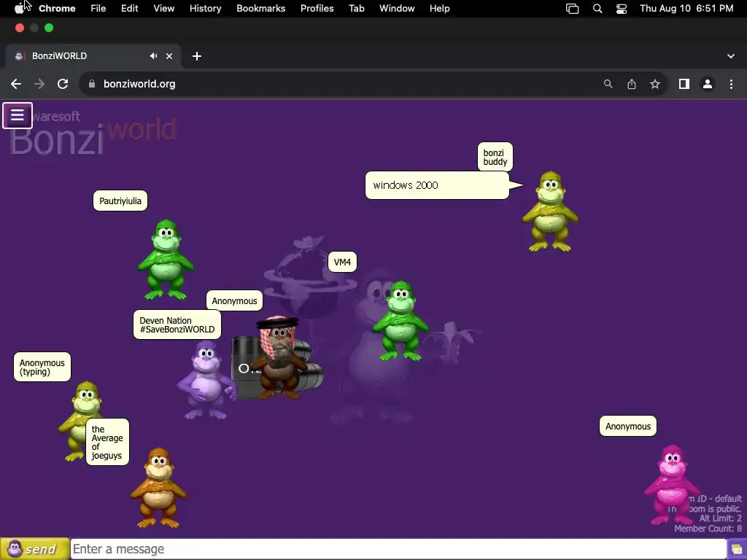Image resolution: width=747 pixels, height=560 pixels.
Task: Click the send button
Action: pyautogui.click(x=34, y=549)
